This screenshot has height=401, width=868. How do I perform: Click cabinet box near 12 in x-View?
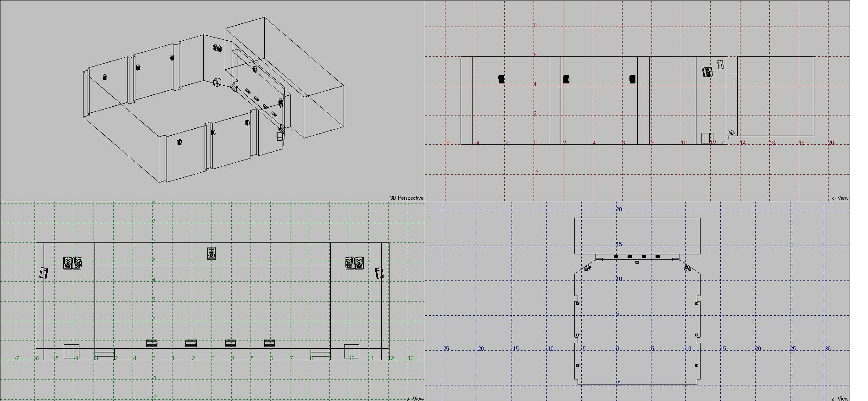(708, 138)
